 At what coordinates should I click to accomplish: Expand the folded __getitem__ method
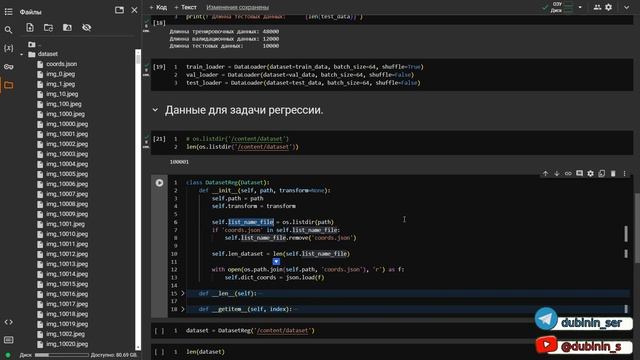click(182, 309)
